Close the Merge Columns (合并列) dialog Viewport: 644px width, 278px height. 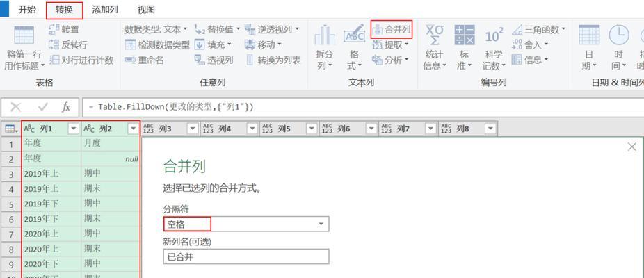pyautogui.click(x=632, y=147)
